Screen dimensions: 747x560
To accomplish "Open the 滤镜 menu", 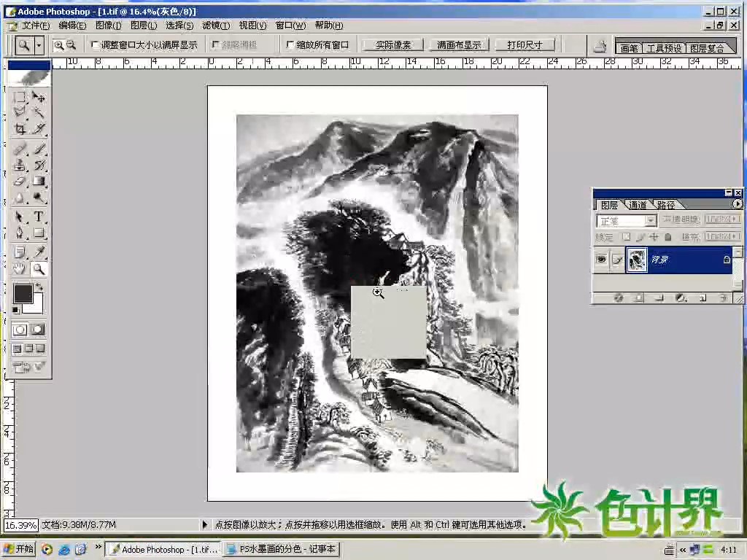I will coord(214,26).
